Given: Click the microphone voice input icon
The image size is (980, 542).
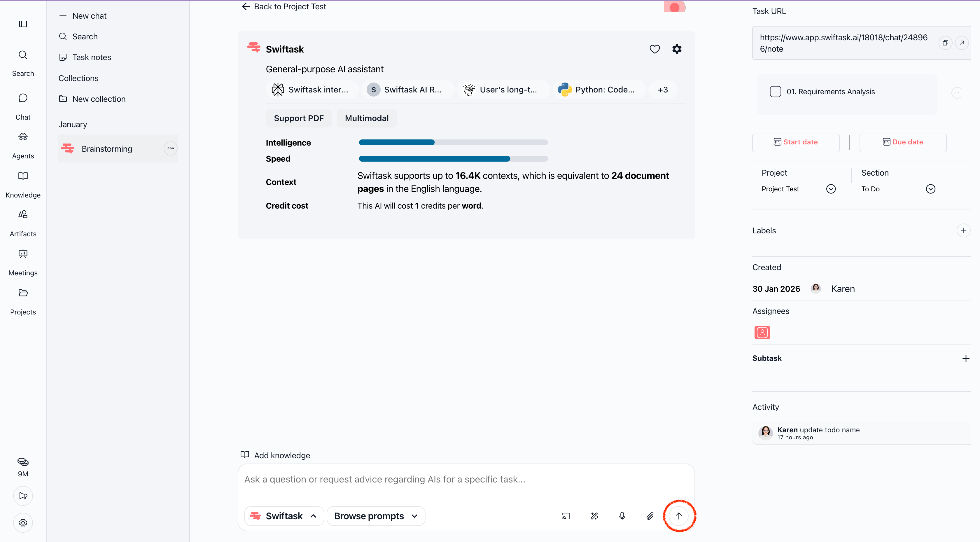Looking at the screenshot, I should point(622,516).
